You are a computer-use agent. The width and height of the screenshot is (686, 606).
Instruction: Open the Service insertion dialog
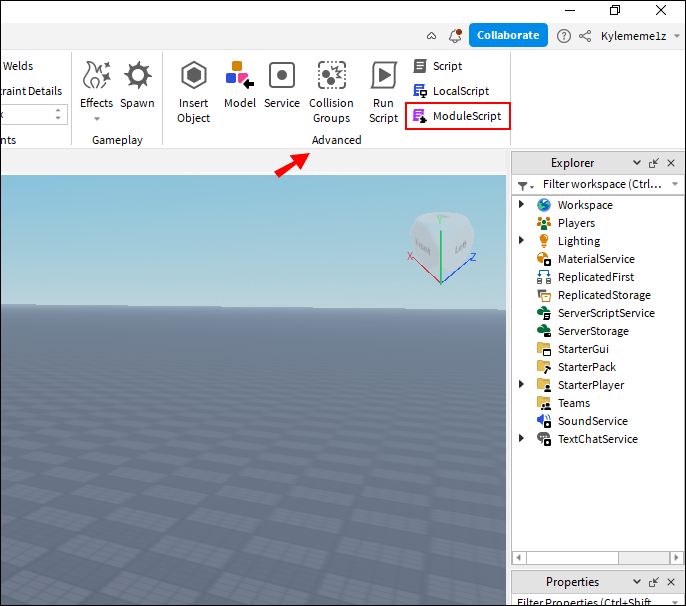click(282, 85)
